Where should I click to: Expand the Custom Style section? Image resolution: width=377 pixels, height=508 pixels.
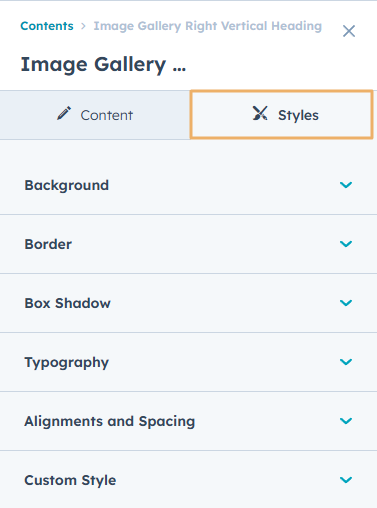(x=188, y=480)
